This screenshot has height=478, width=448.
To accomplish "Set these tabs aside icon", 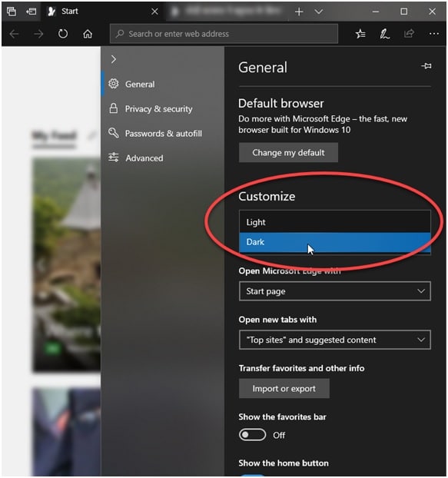I will (31, 12).
